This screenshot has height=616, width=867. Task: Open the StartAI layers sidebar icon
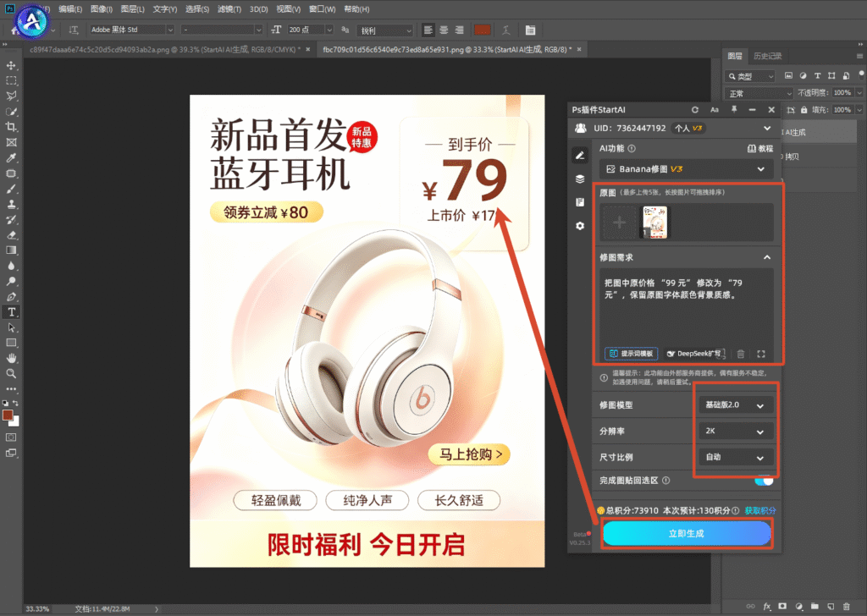tap(579, 179)
